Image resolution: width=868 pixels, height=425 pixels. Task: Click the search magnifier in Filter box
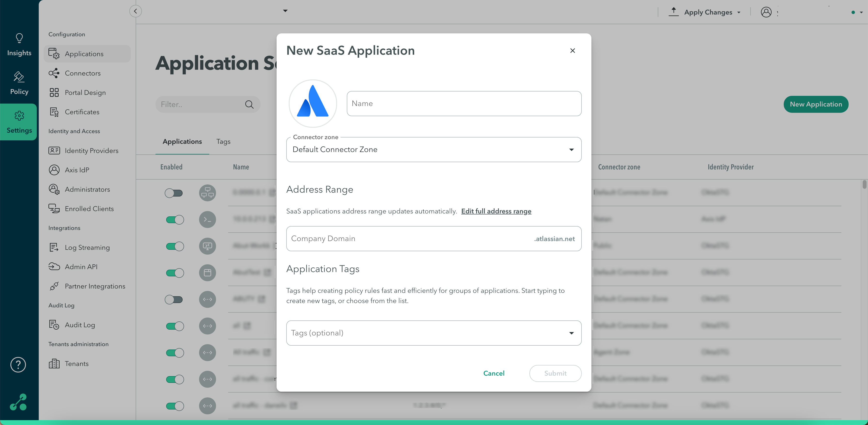249,104
